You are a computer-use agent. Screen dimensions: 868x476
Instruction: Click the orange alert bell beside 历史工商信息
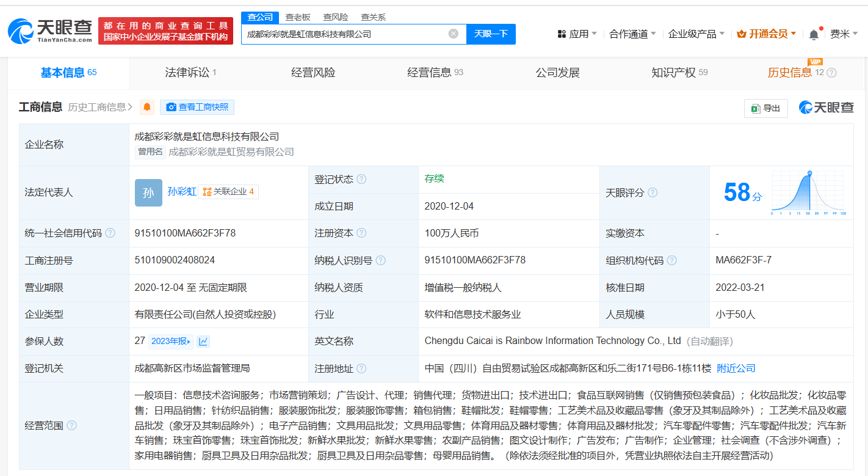coord(147,108)
